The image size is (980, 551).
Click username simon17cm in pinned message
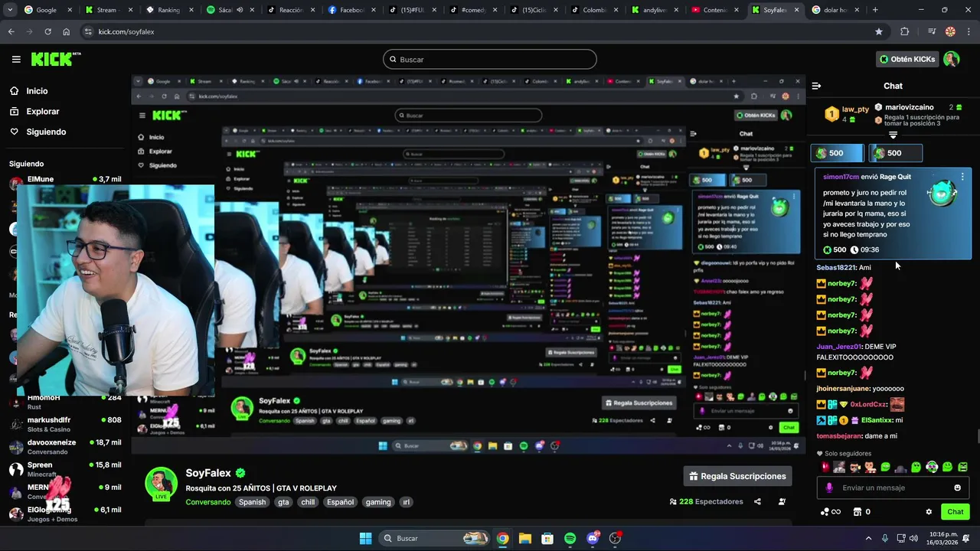tap(841, 177)
